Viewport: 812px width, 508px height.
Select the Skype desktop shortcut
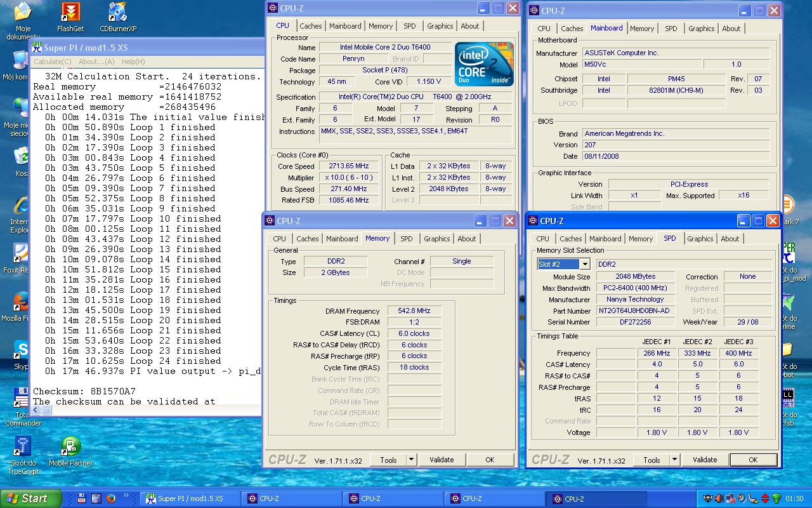click(x=22, y=354)
